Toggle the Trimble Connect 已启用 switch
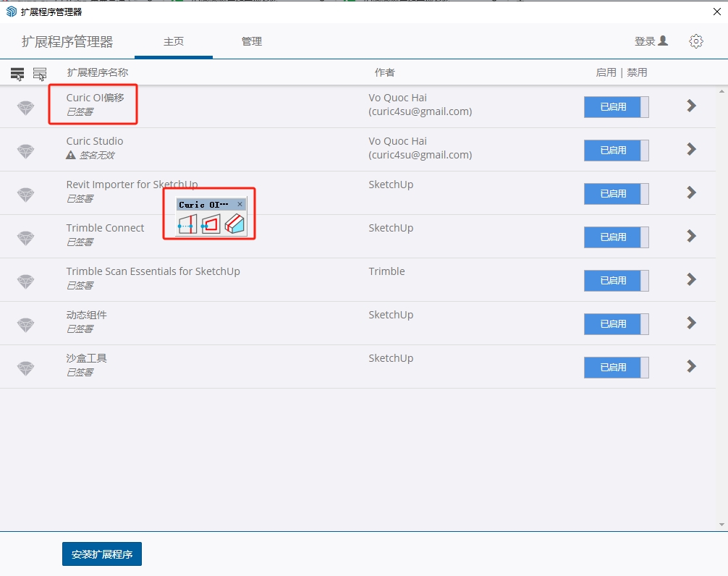 click(x=616, y=237)
